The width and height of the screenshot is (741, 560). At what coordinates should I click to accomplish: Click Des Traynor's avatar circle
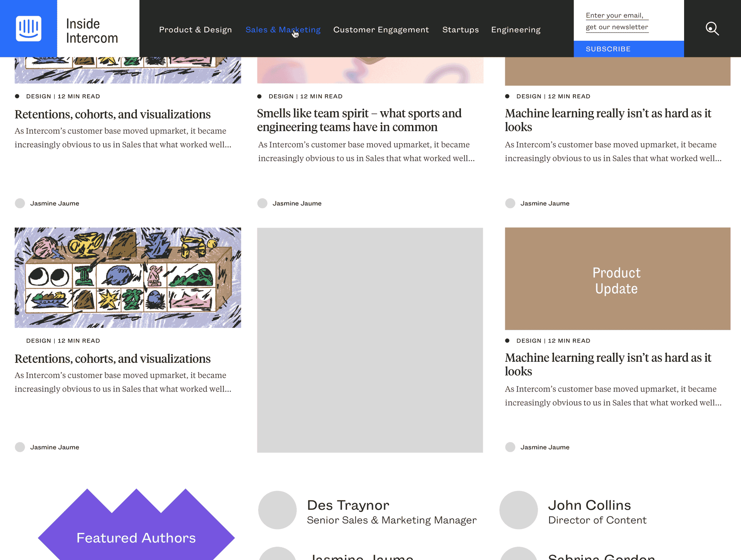pyautogui.click(x=277, y=510)
